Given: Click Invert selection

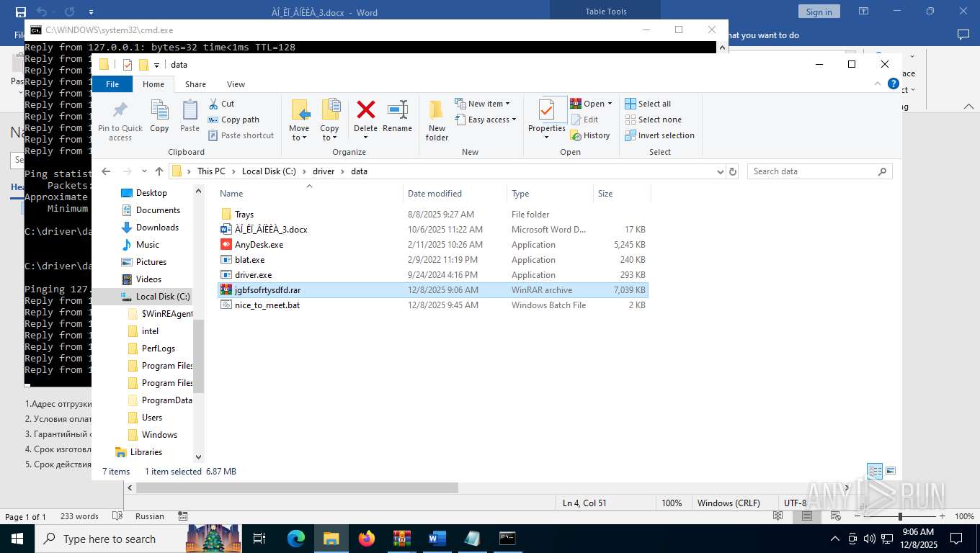Looking at the screenshot, I should tap(659, 135).
